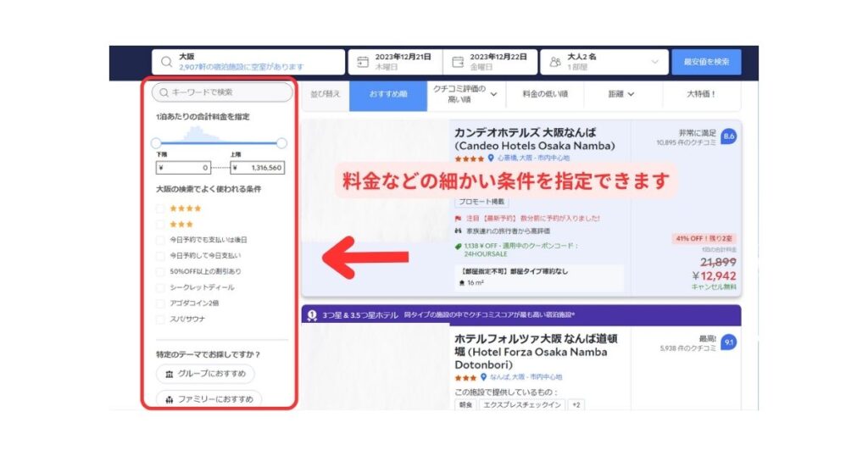868x456 pixels.
Task: Click the check-in calendar icon
Action: pos(363,62)
